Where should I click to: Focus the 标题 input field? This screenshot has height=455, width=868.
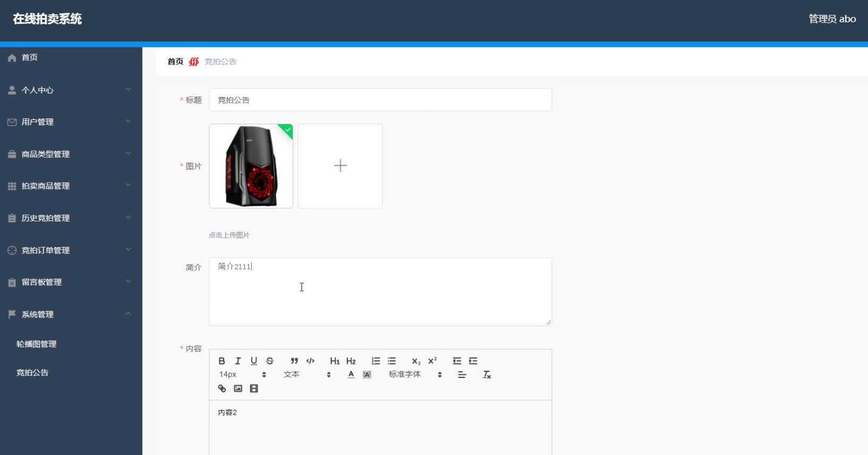[381, 100]
